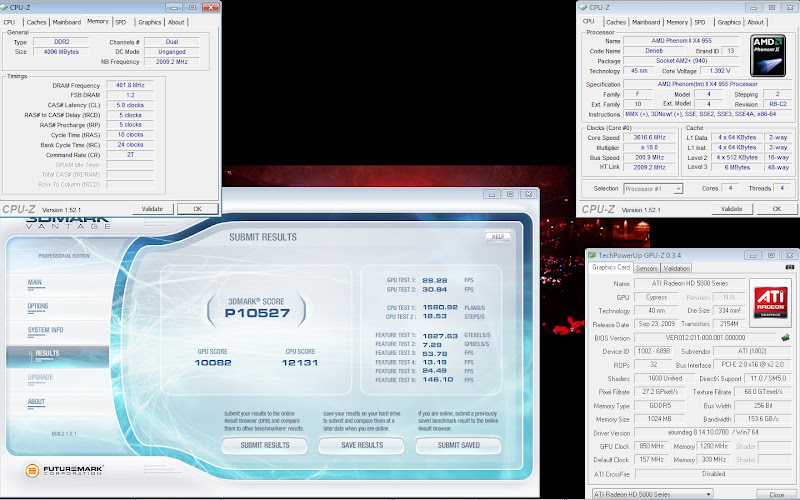Click the Close button in GPU-Z
This screenshot has height=500, width=800.
tap(777, 494)
